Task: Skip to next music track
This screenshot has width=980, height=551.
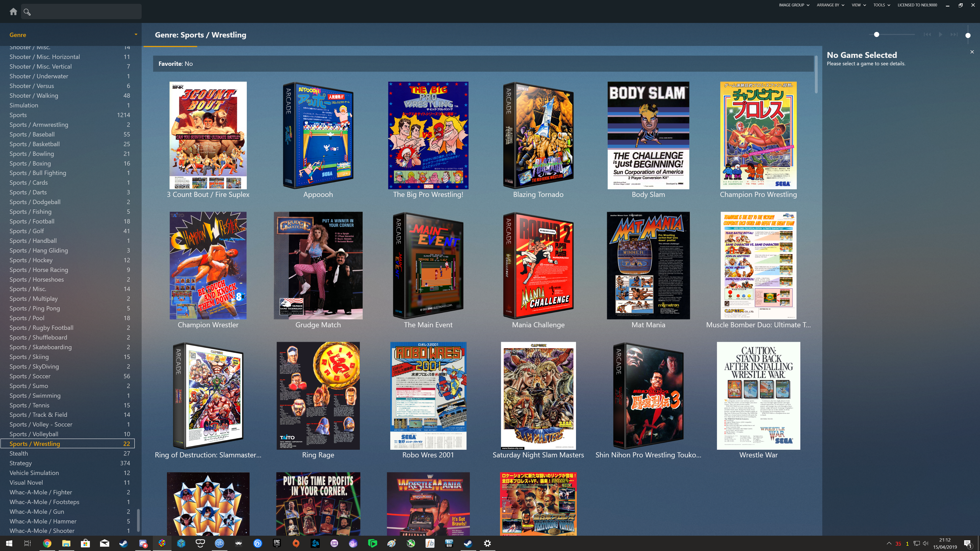Action: coord(954,35)
